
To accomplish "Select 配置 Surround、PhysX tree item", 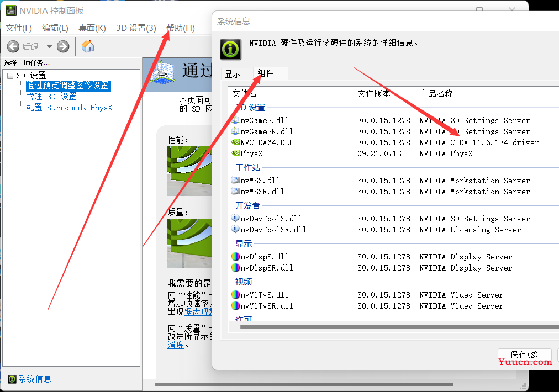I will click(x=68, y=108).
